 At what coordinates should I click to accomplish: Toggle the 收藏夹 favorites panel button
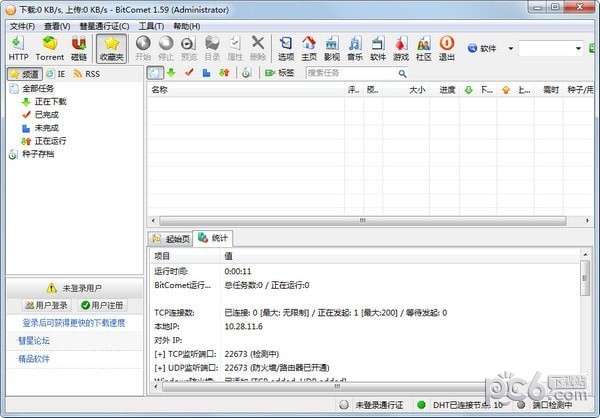(x=112, y=47)
